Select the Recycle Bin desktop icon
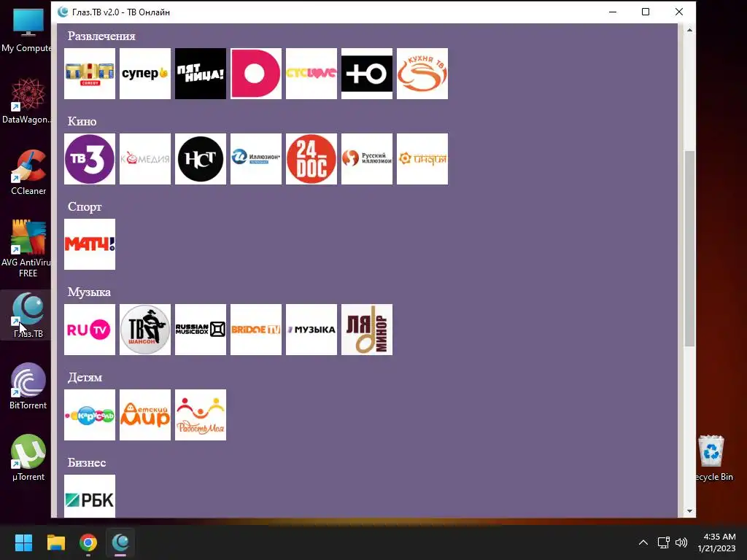 click(713, 458)
